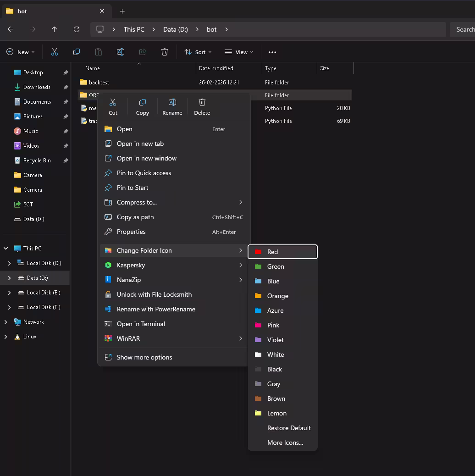Apply the Azure folder icon color
The width and height of the screenshot is (475, 476).
(x=282, y=310)
